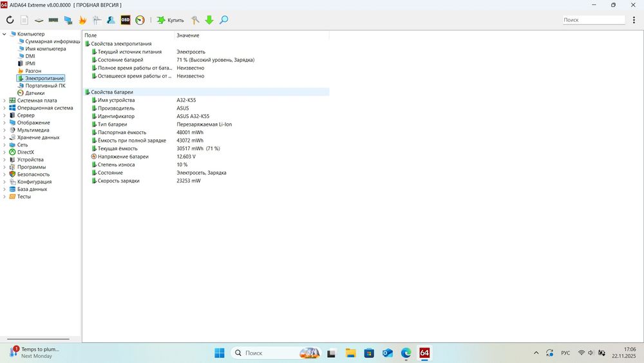Image resolution: width=644 pixels, height=363 pixels.
Task: Open the memory benchmark RAM icon
Action: tap(53, 20)
